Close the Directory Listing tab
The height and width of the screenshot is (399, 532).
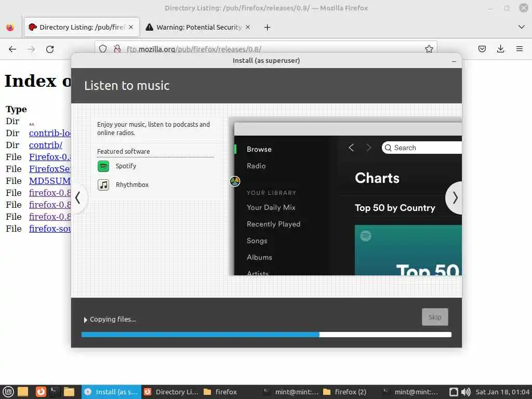(x=131, y=27)
